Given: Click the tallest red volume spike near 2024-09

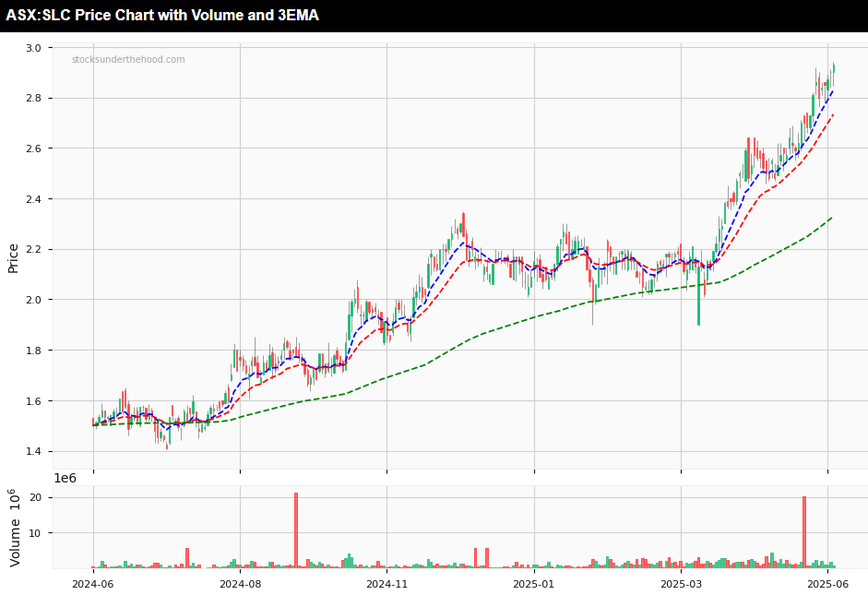Looking at the screenshot, I should coord(297,530).
